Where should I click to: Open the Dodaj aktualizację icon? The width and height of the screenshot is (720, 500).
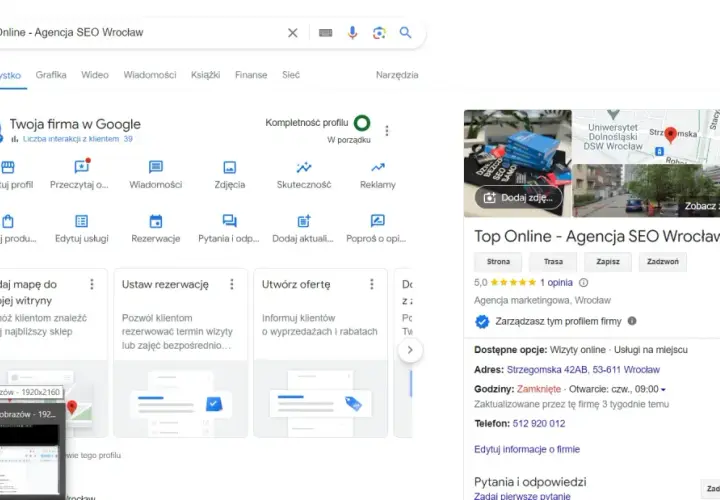[304, 221]
